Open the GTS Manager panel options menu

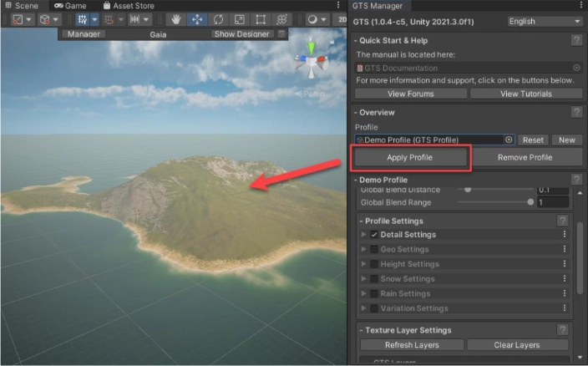point(581,5)
